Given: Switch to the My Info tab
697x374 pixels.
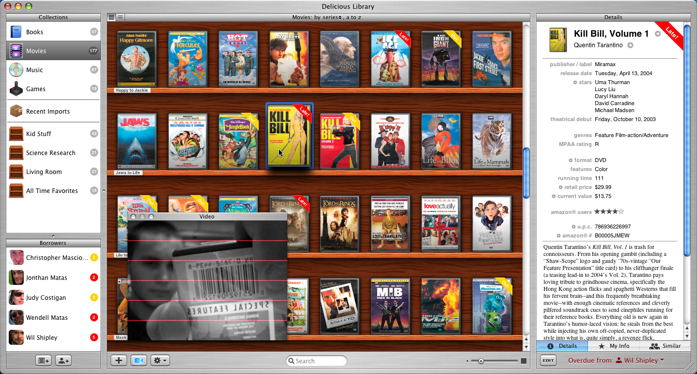Looking at the screenshot, I should click(614, 346).
